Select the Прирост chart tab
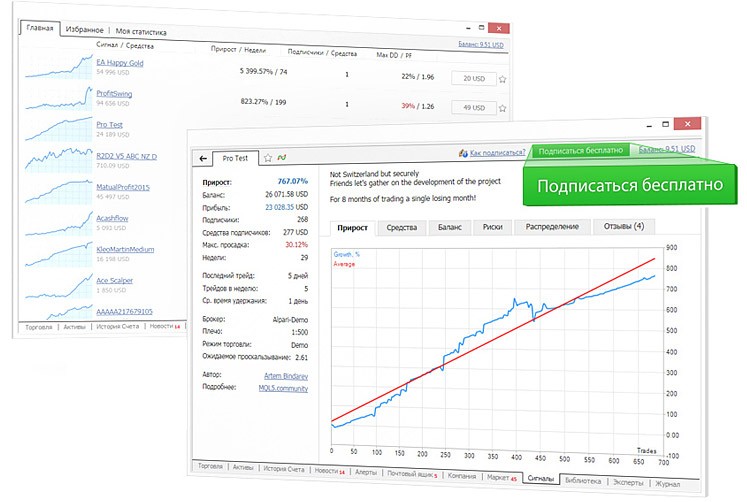The width and height of the screenshot is (747, 502). 353,228
